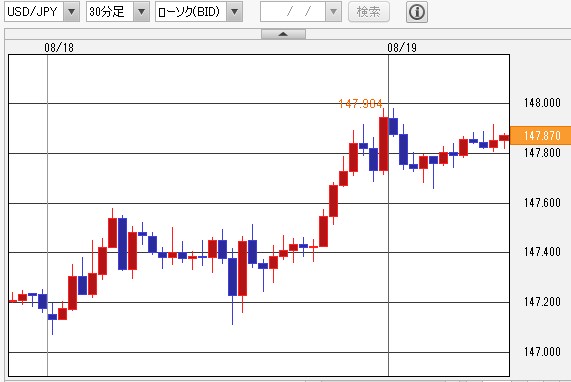This screenshot has height=382, width=571.
Task: Click the 148.000 price axis label
Action: click(x=542, y=103)
